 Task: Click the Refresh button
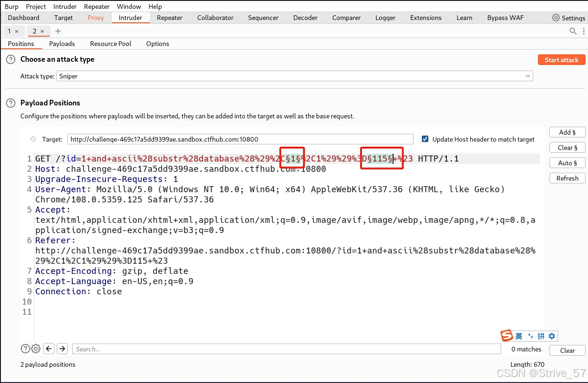coord(568,178)
